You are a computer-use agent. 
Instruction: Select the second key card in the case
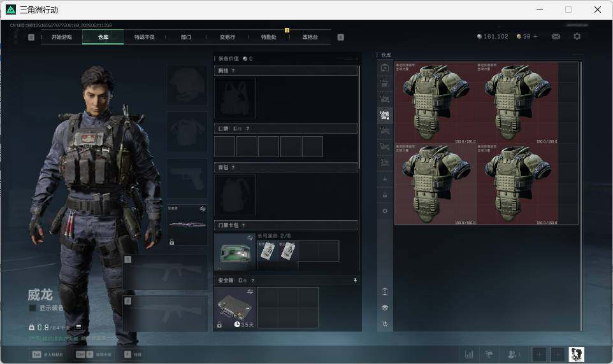click(x=288, y=251)
